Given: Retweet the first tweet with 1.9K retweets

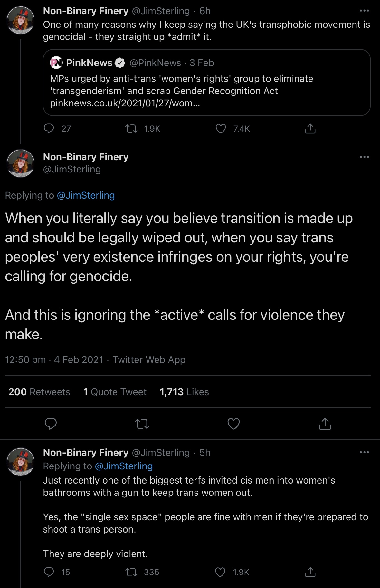Looking at the screenshot, I should coord(131,129).
